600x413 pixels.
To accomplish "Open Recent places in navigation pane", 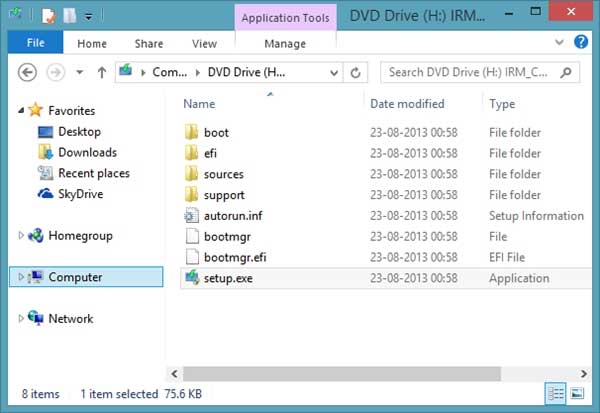I will 94,173.
